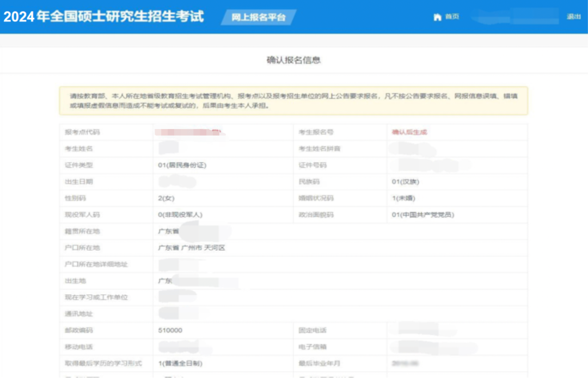Select the 广东省 广州市 天河区 value
This screenshot has height=378, width=588.
coord(192,247)
